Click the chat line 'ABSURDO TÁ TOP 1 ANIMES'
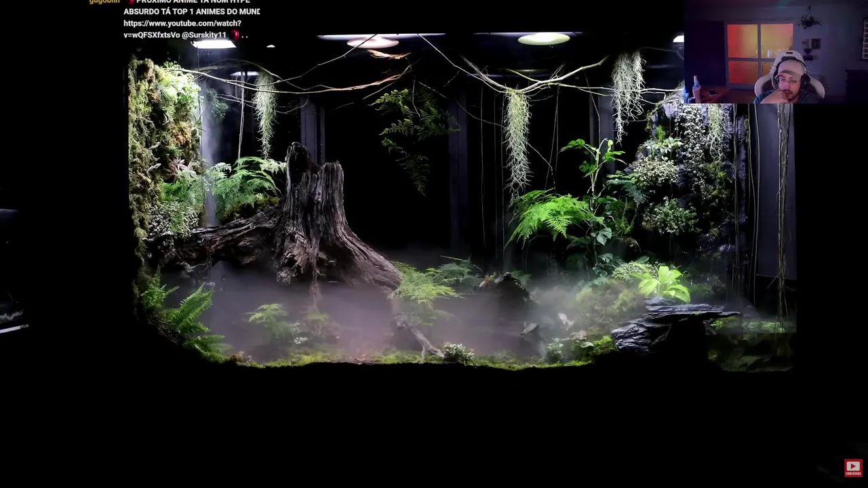Image resolution: width=868 pixels, height=488 pixels. click(x=191, y=12)
